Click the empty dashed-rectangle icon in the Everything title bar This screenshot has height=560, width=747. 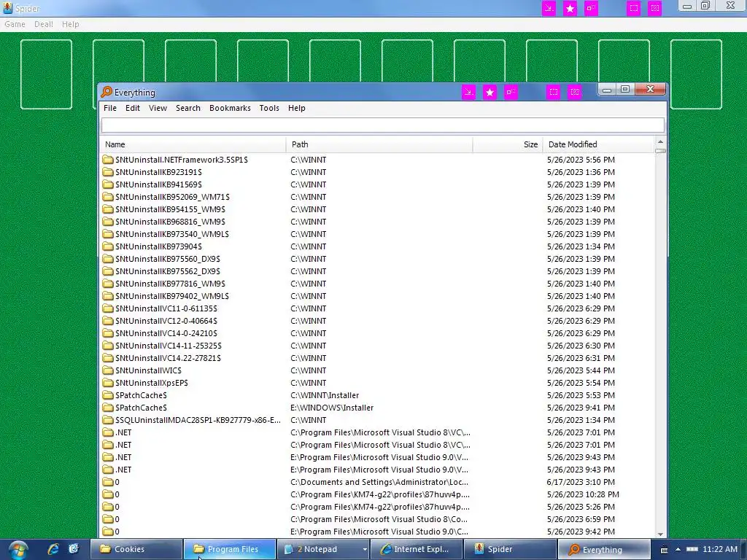click(554, 92)
